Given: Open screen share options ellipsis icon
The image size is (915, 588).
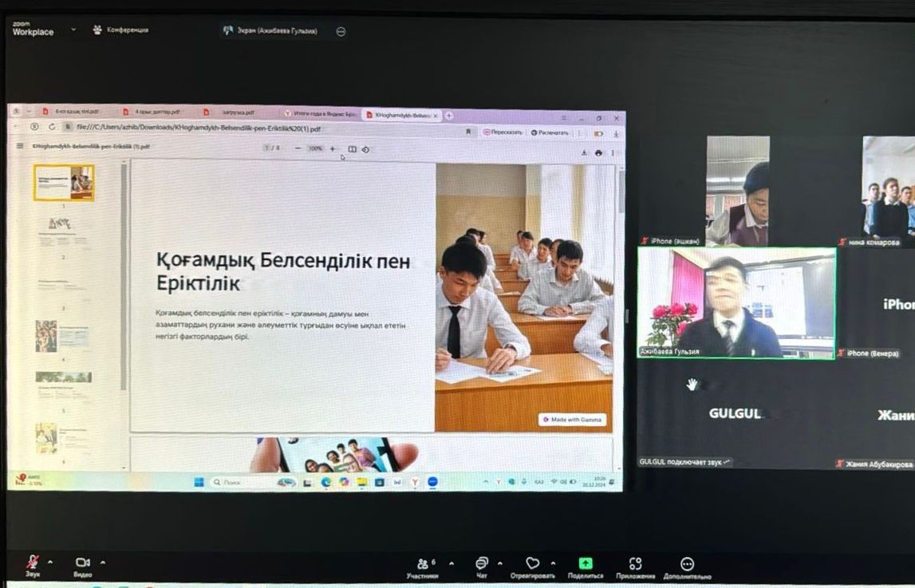Looking at the screenshot, I should 341,31.
